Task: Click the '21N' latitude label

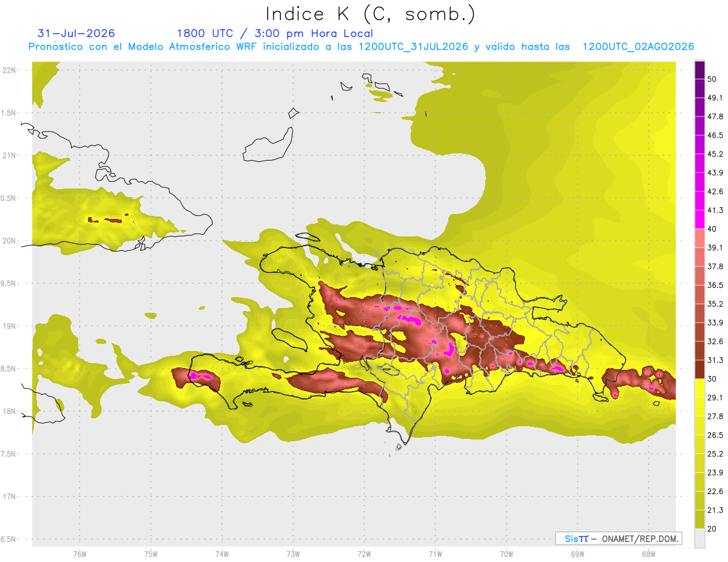Action: [x=10, y=155]
